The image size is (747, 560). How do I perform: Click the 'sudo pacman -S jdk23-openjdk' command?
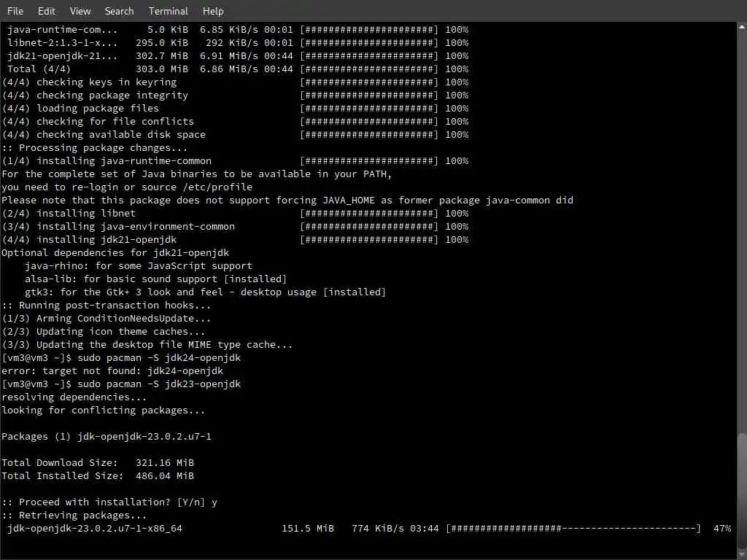coord(159,384)
